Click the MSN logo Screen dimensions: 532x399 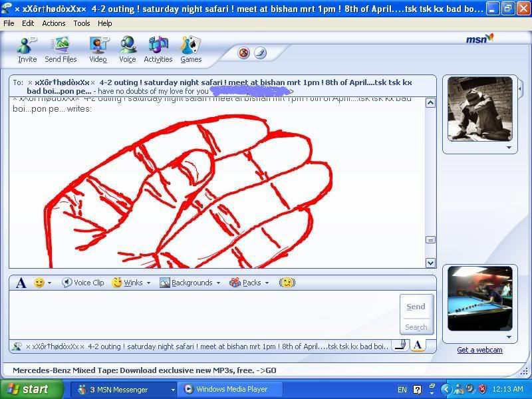tap(479, 39)
